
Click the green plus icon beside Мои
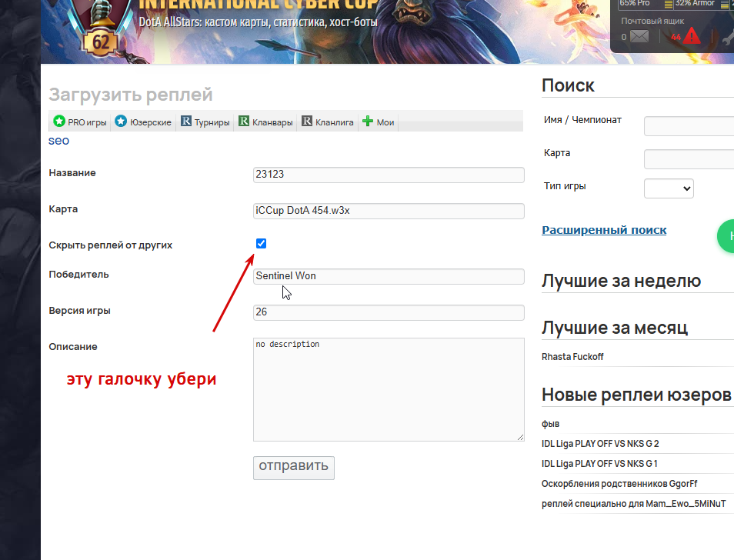click(368, 122)
